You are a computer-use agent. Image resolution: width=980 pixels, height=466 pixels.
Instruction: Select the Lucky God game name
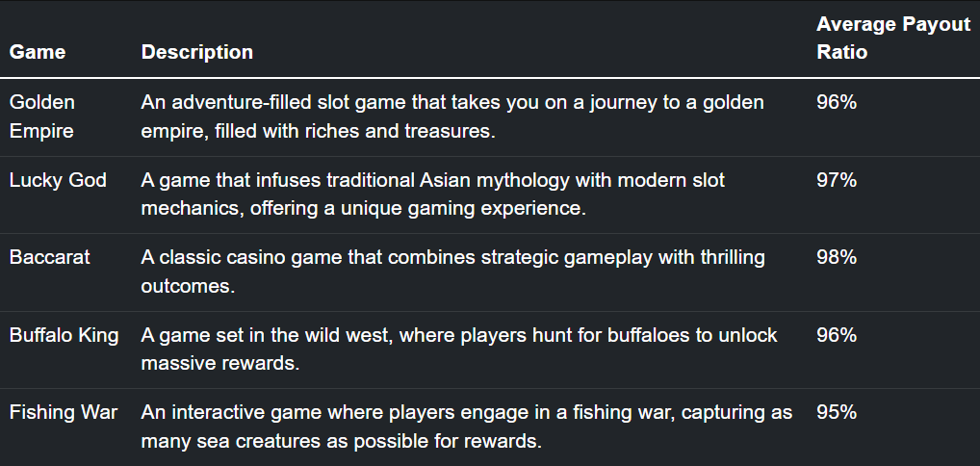point(58,180)
